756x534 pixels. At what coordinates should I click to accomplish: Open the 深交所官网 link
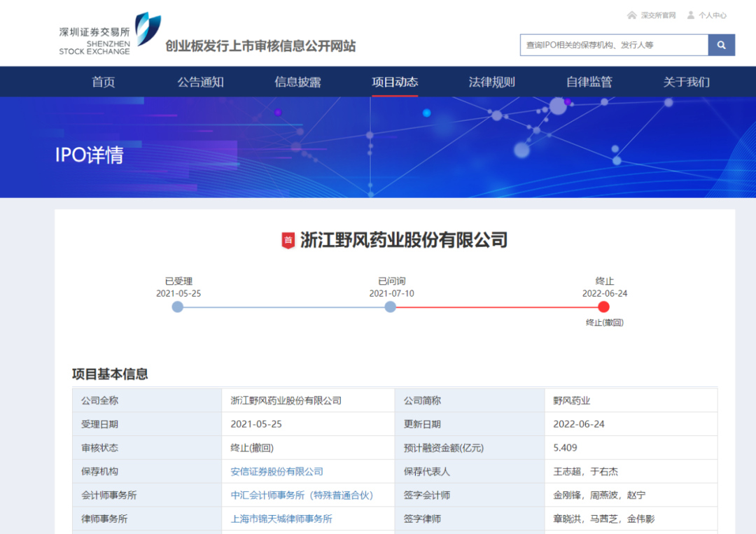tap(658, 15)
